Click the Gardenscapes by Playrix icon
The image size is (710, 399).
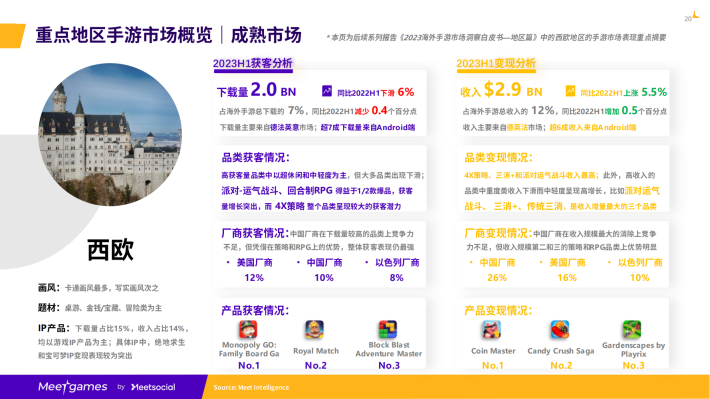tap(632, 329)
